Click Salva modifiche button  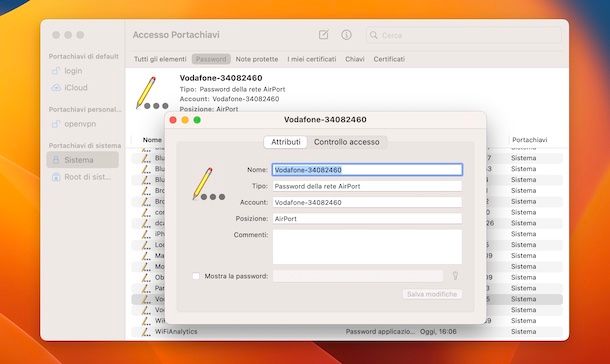pos(432,294)
